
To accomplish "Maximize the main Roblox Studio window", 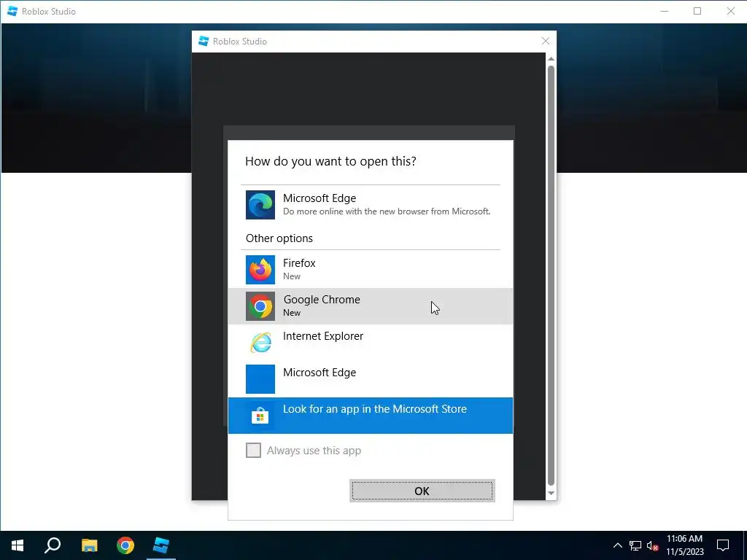I will tap(697, 11).
